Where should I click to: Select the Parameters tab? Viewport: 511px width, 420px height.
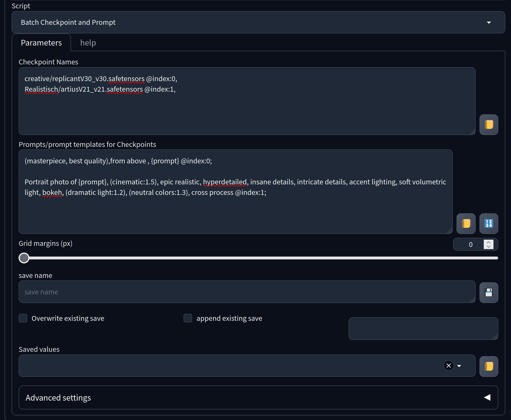click(x=41, y=43)
